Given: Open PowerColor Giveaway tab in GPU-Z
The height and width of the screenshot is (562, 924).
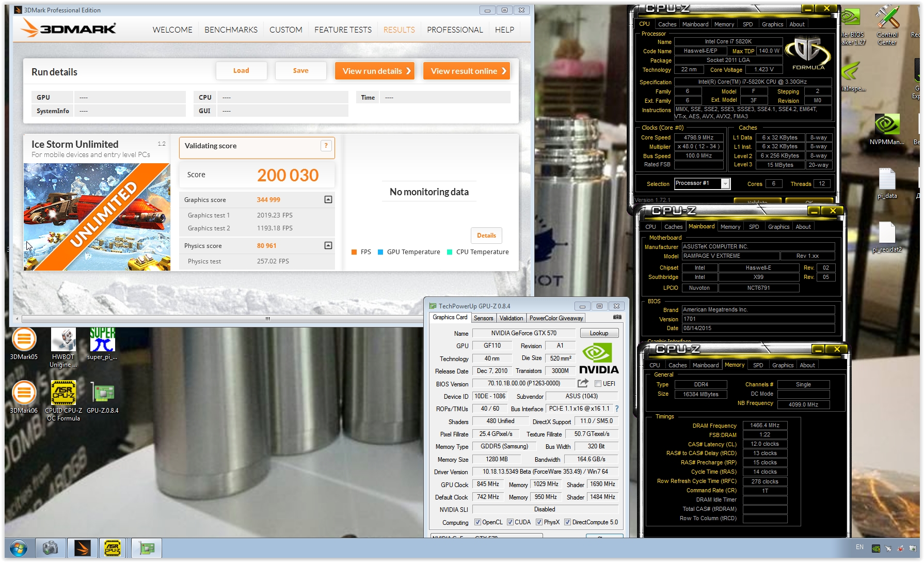Looking at the screenshot, I should [556, 318].
